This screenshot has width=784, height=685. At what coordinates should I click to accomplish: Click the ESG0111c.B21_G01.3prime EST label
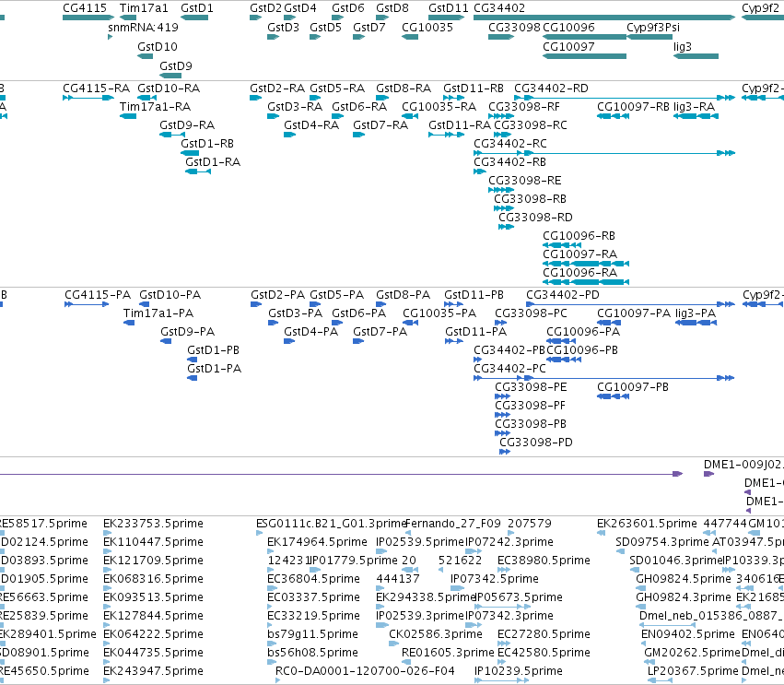pos(331,524)
